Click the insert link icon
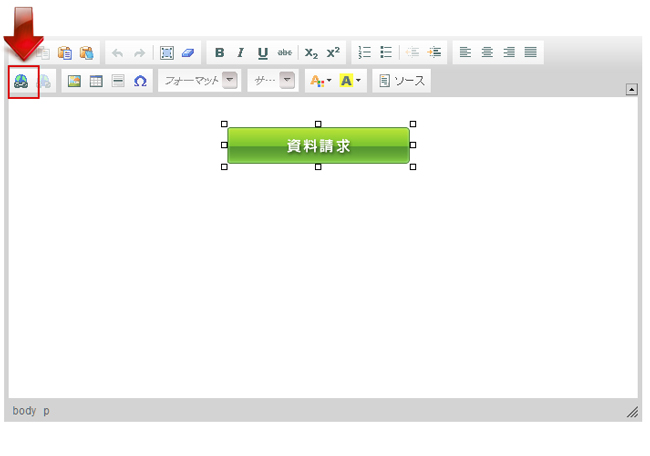 (21, 81)
